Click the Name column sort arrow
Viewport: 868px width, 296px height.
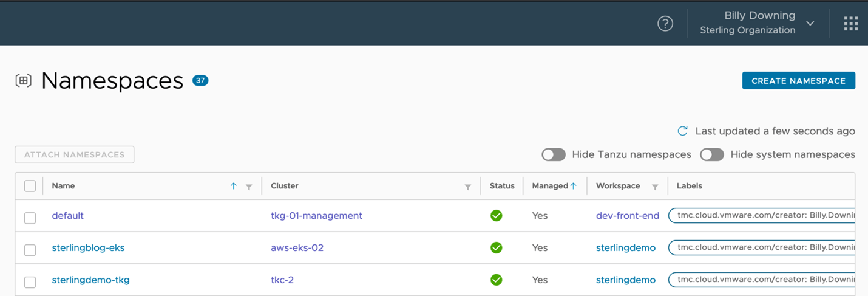point(234,187)
